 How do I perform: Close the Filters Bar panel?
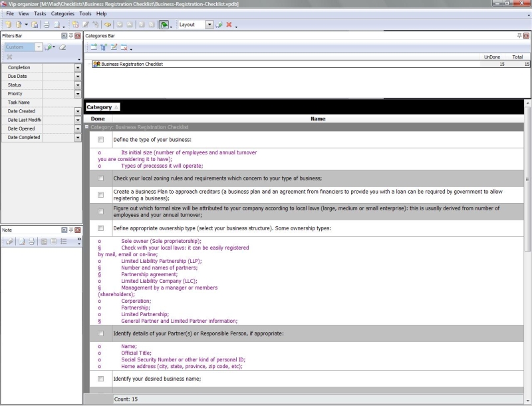coord(78,35)
